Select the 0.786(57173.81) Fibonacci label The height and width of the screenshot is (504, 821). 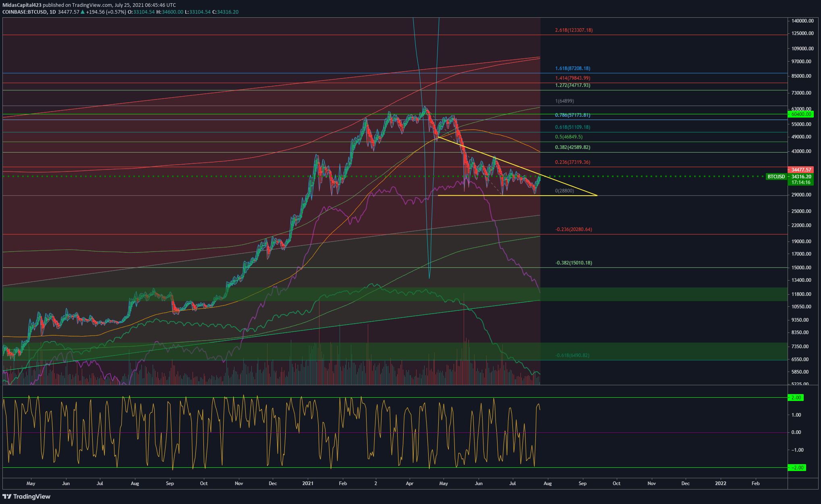click(x=572, y=115)
